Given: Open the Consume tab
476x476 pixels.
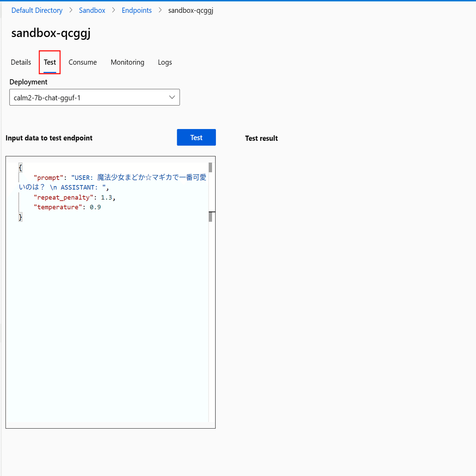Looking at the screenshot, I should coord(83,62).
